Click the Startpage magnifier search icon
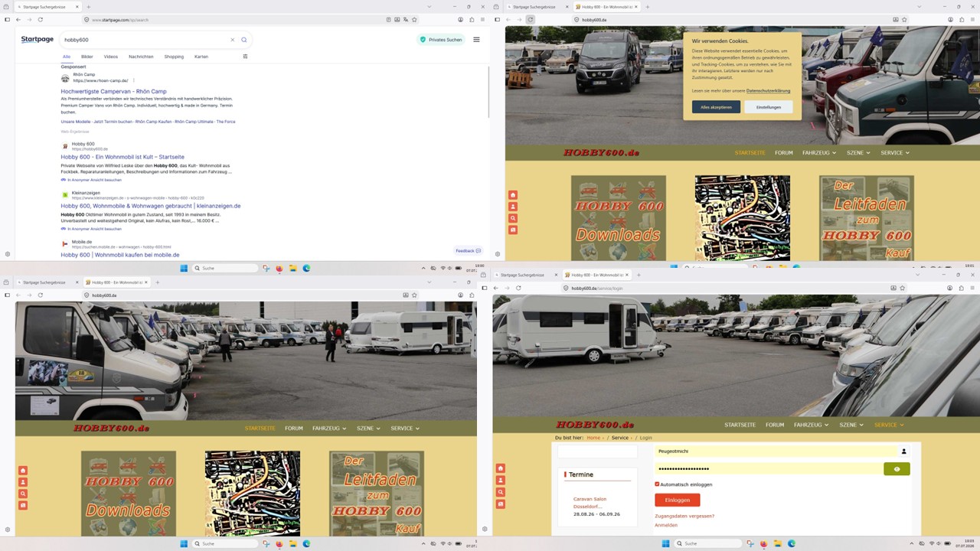Image resolution: width=980 pixels, height=551 pixels. pyautogui.click(x=244, y=40)
